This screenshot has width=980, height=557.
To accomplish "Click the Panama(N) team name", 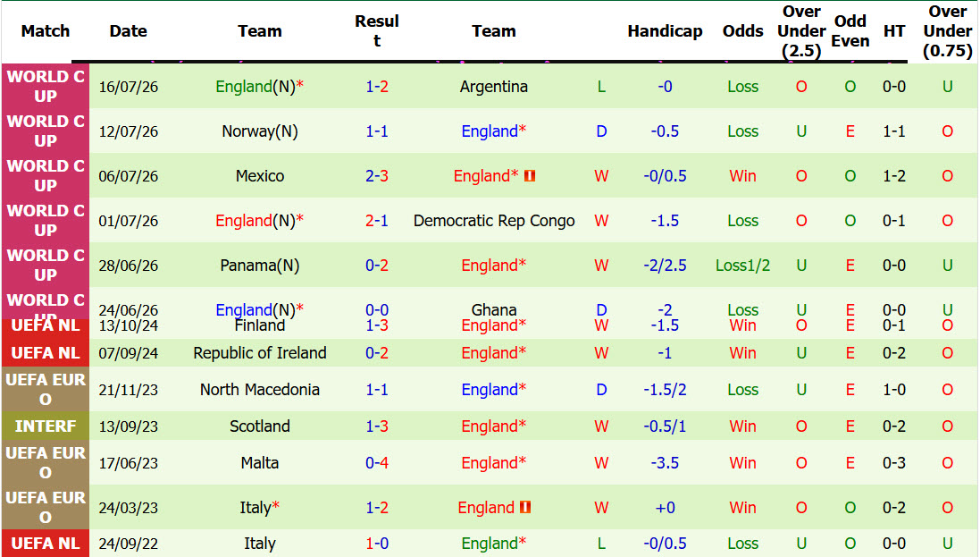I will click(260, 266).
